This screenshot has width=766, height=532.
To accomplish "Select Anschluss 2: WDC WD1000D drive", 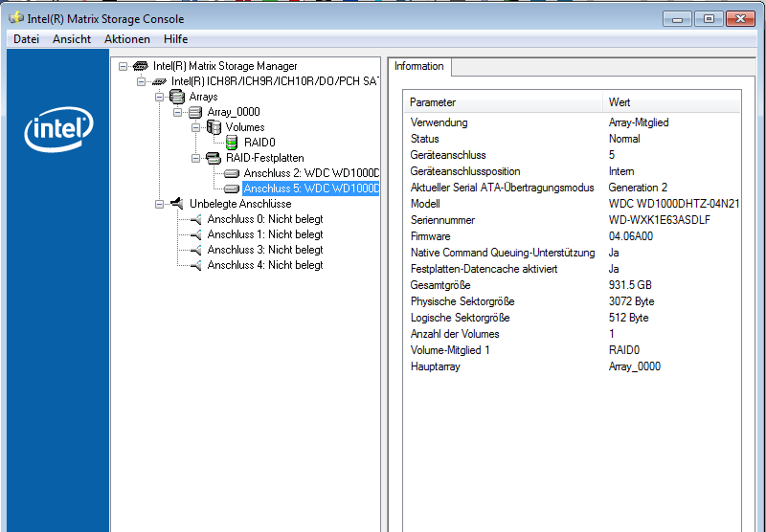I will click(310, 173).
